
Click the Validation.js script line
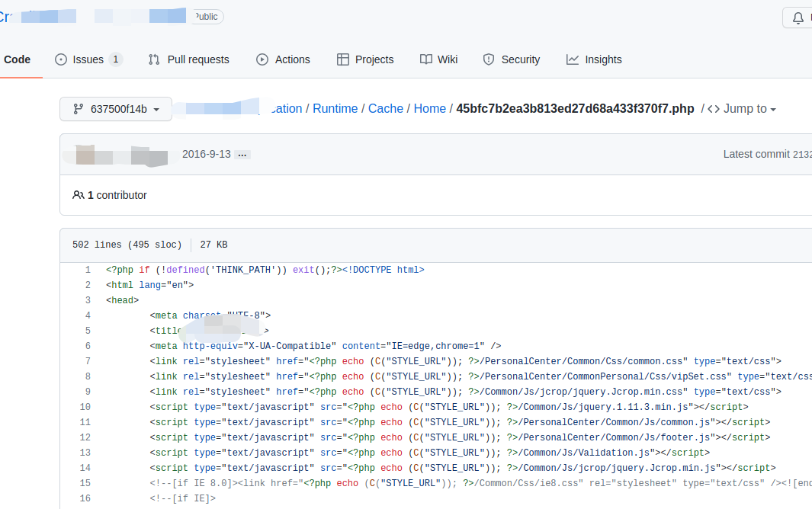coord(430,453)
